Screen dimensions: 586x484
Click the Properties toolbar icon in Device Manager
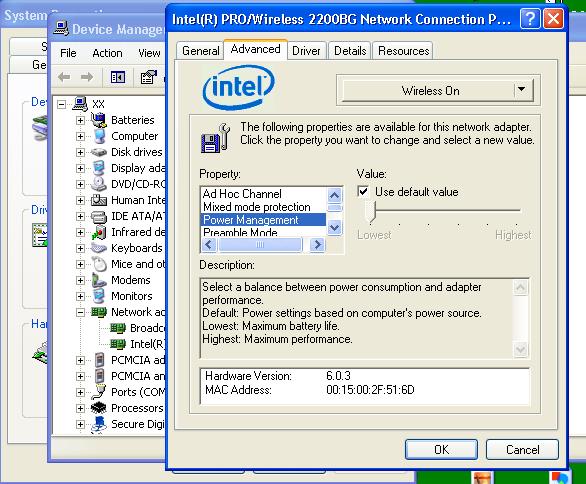(x=148, y=77)
